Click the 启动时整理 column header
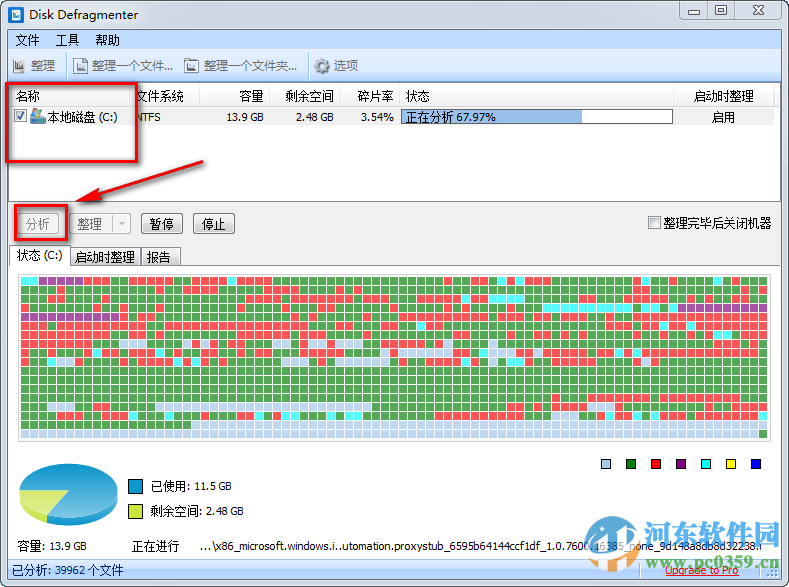 (723, 96)
